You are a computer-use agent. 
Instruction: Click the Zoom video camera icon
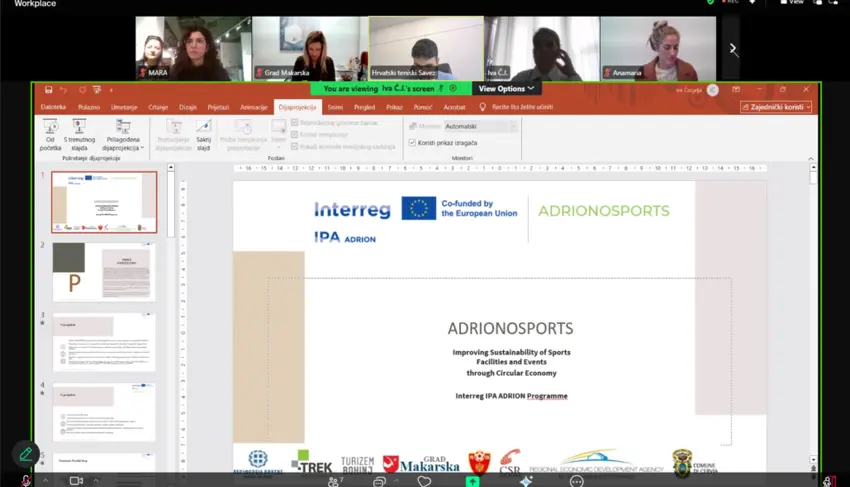(x=76, y=480)
